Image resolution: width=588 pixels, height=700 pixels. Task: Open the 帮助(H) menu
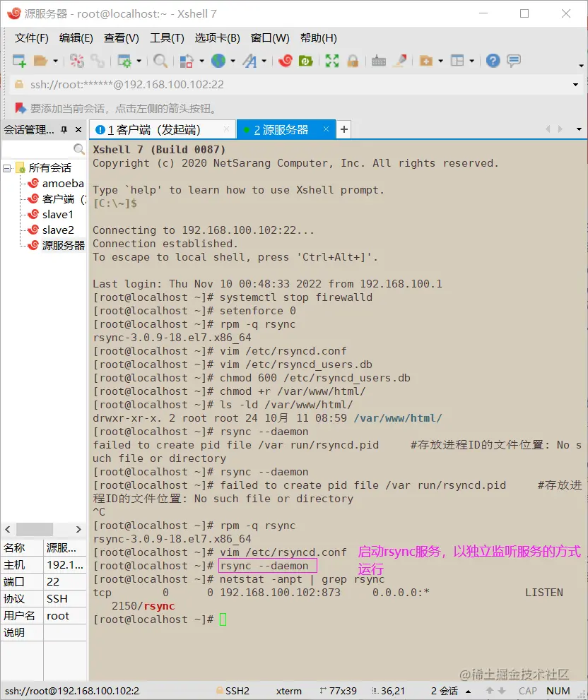[318, 38]
